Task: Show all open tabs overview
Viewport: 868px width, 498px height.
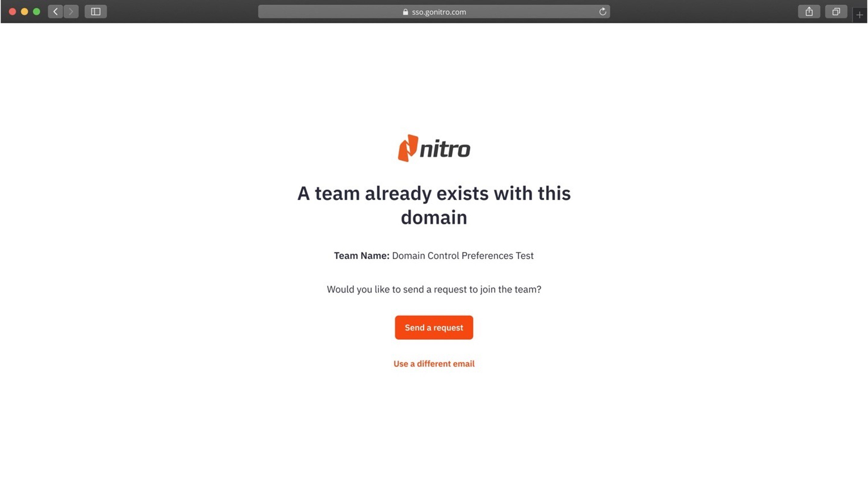Action: tap(836, 11)
